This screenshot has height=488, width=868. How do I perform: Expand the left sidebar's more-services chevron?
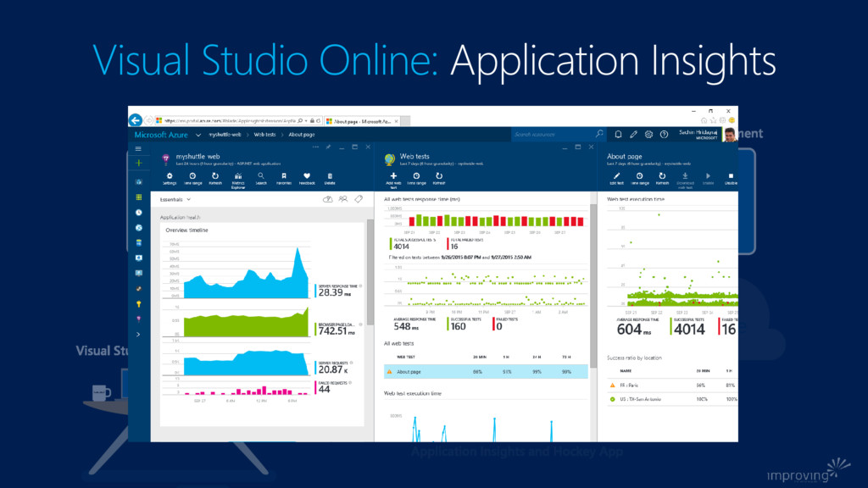pos(138,335)
